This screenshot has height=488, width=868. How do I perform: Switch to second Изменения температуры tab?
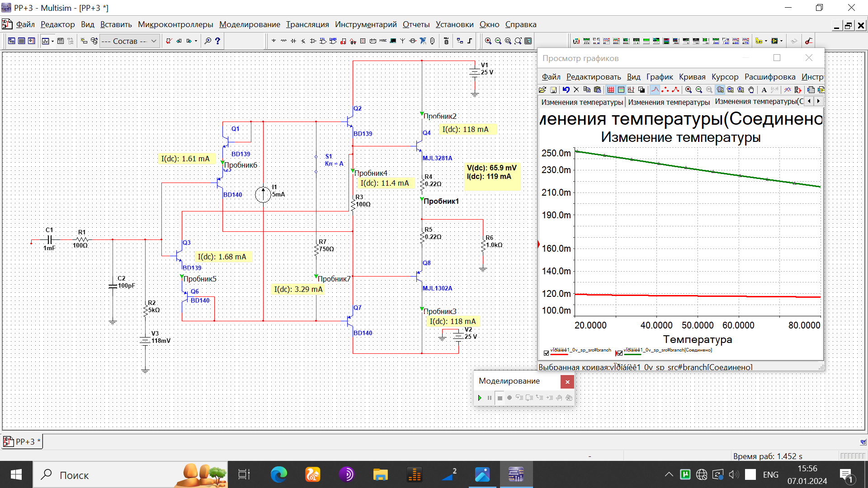tap(669, 102)
